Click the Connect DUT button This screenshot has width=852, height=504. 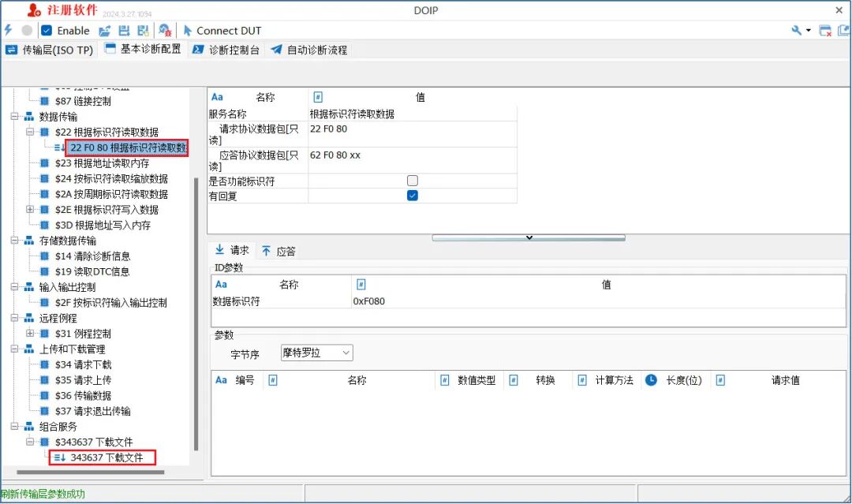[222, 30]
